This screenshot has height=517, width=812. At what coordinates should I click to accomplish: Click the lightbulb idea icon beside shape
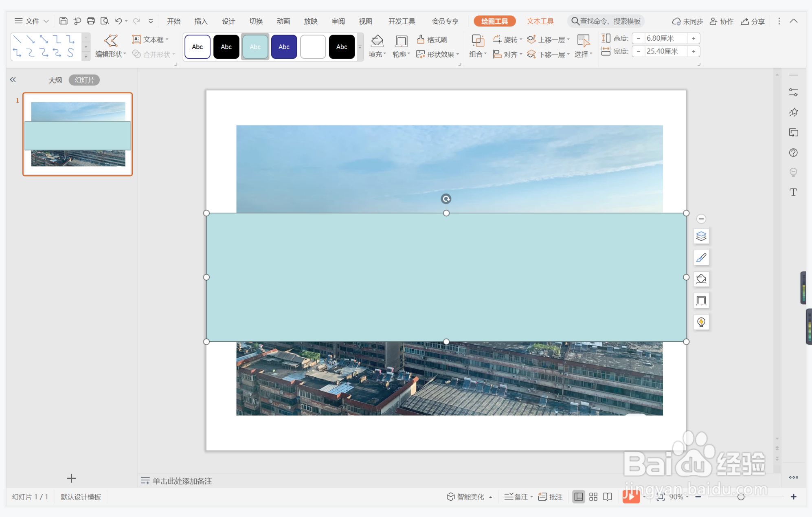701,322
